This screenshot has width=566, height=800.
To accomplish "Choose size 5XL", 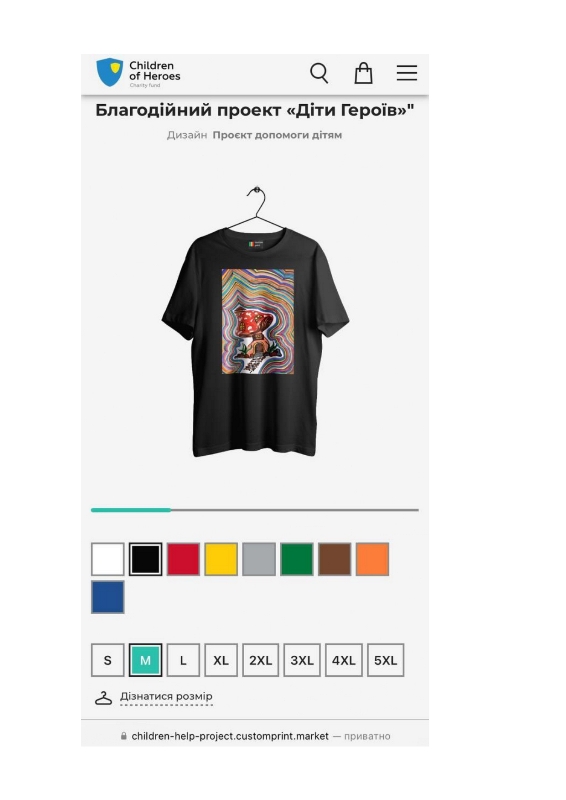I will 385,660.
